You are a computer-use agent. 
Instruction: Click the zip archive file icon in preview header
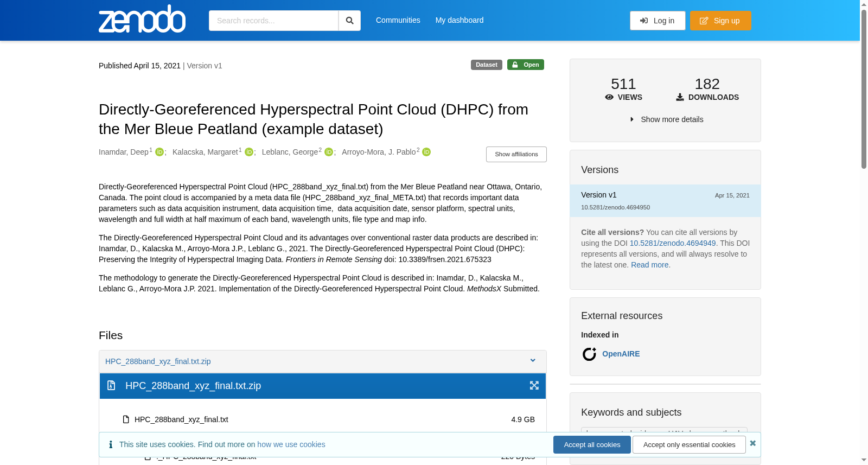click(x=111, y=385)
